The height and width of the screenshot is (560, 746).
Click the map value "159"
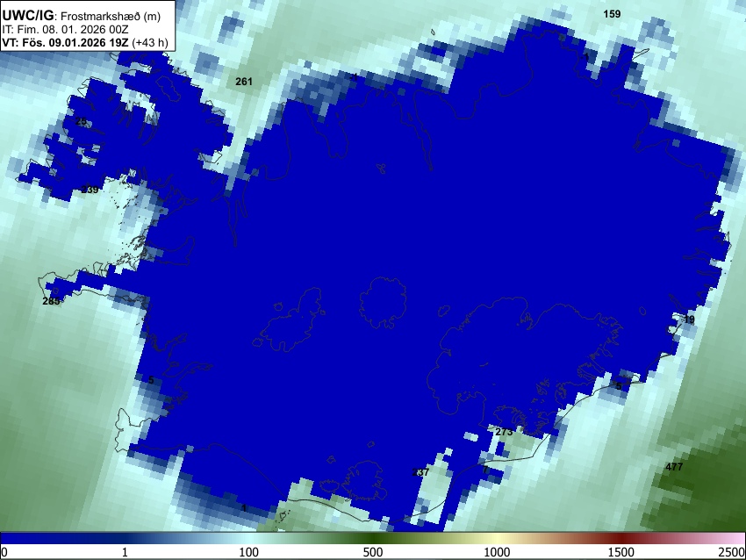[x=612, y=14]
